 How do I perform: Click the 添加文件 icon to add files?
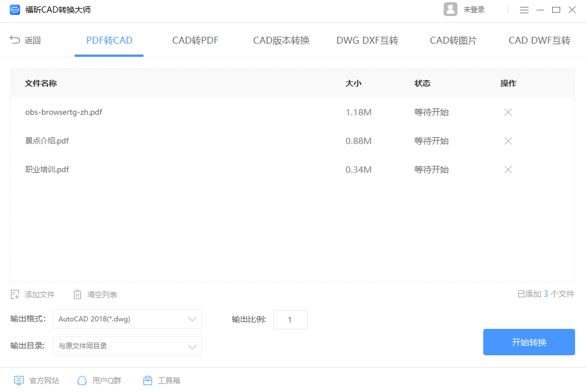point(15,294)
